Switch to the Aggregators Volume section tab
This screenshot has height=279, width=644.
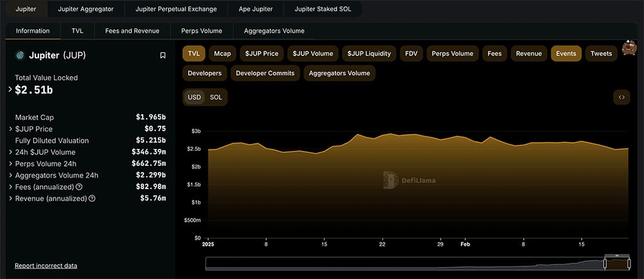pos(274,31)
